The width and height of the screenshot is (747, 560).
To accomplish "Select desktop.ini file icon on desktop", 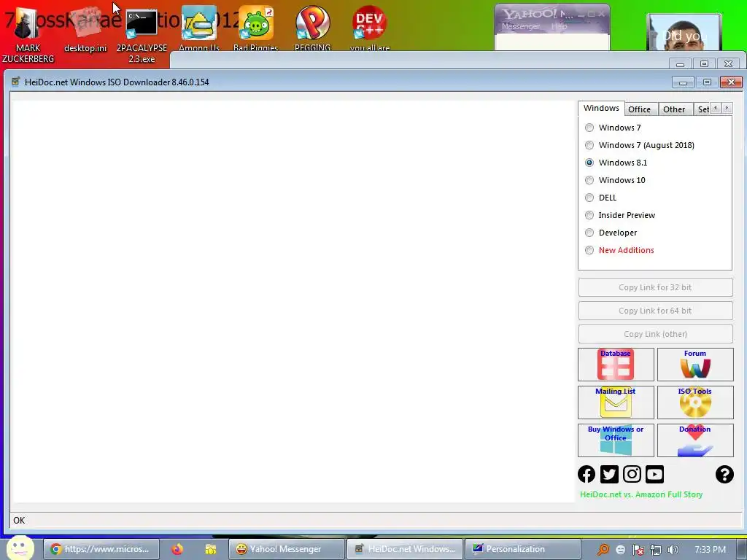I will [86, 29].
